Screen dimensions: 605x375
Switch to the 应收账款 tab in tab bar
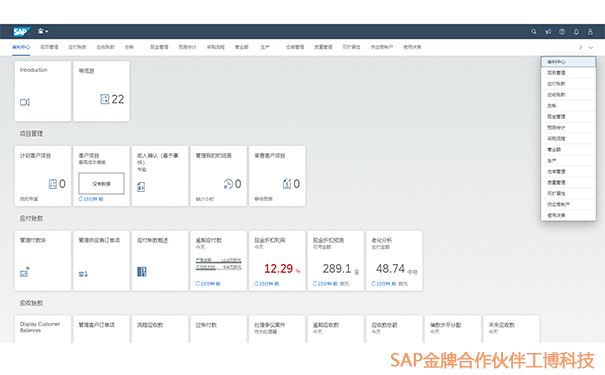(106, 47)
